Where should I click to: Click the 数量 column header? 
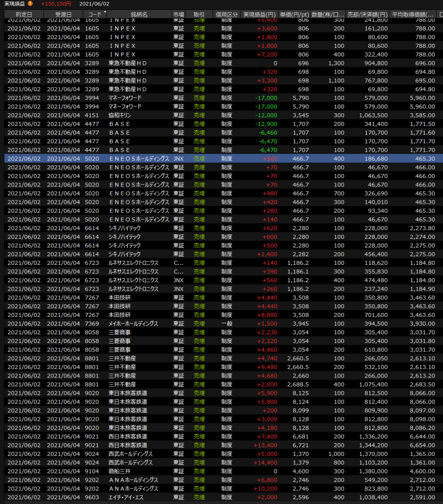coord(328,14)
